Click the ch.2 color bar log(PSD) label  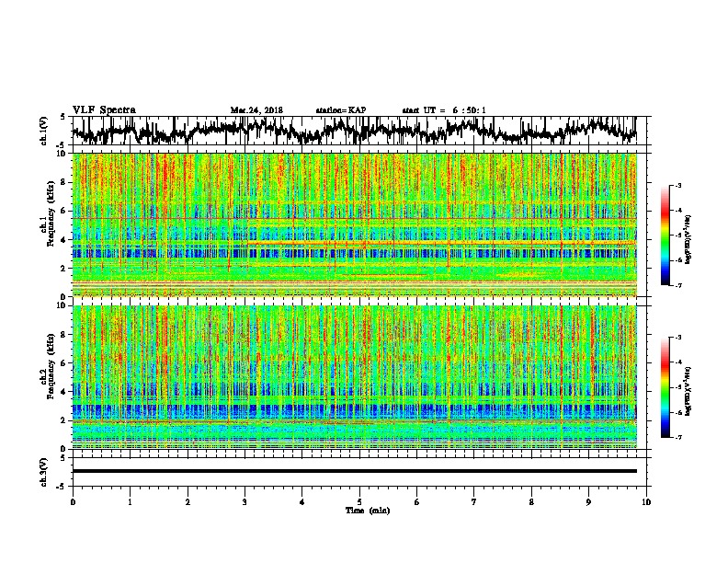click(688, 391)
